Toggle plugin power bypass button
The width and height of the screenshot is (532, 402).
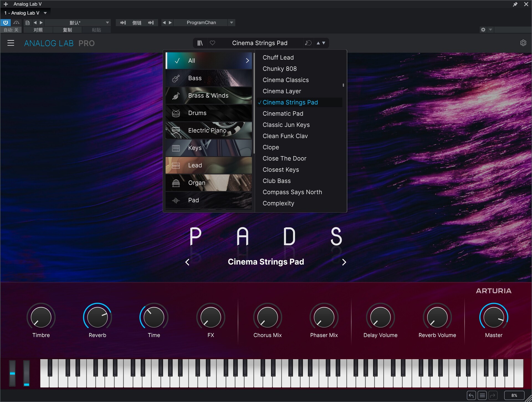(6, 22)
